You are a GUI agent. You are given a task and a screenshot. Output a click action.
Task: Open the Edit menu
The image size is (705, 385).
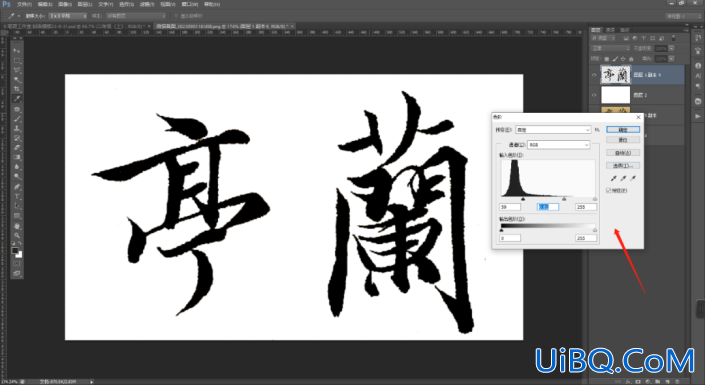tap(45, 4)
